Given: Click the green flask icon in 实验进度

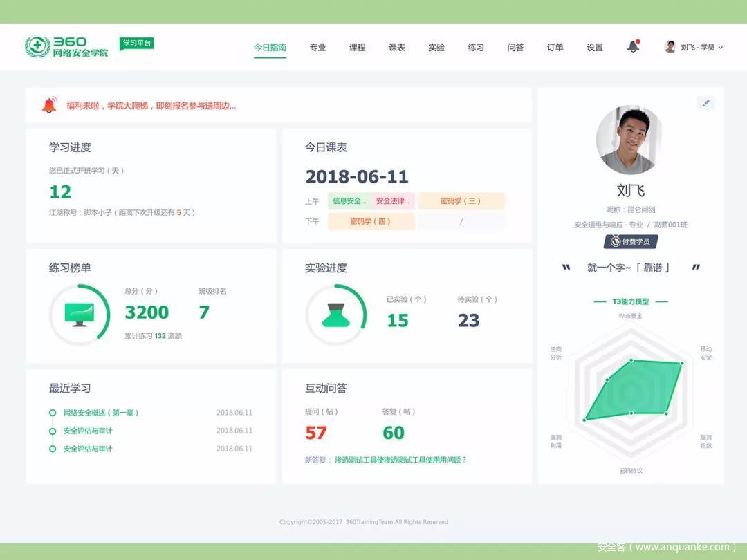Looking at the screenshot, I should [x=335, y=315].
